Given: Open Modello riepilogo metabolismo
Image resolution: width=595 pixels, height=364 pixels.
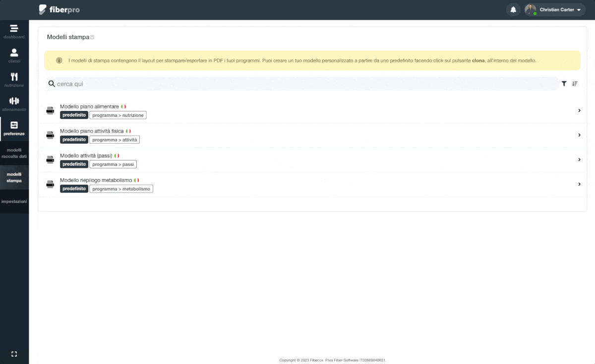Looking at the screenshot, I should tap(312, 184).
